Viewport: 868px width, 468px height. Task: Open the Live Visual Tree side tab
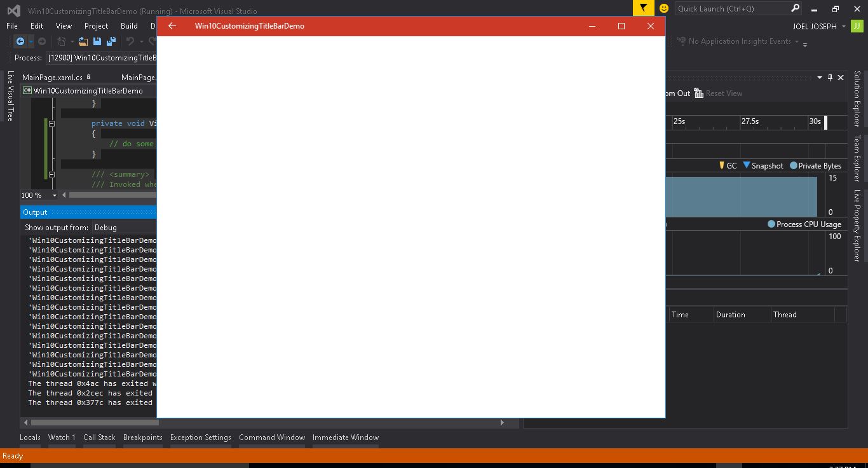click(x=10, y=95)
